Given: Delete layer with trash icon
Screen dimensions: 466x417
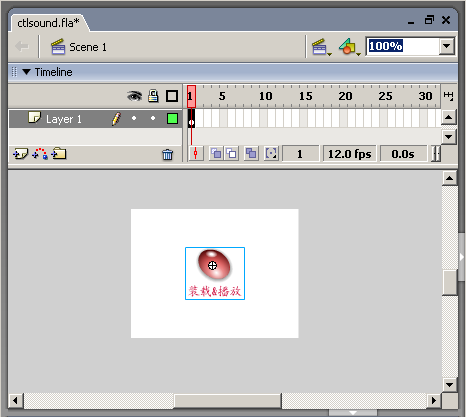Looking at the screenshot, I should (167, 154).
